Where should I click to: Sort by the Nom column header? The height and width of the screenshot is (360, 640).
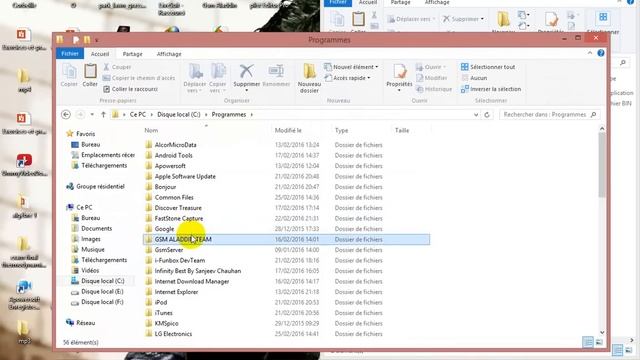pyautogui.click(x=151, y=130)
